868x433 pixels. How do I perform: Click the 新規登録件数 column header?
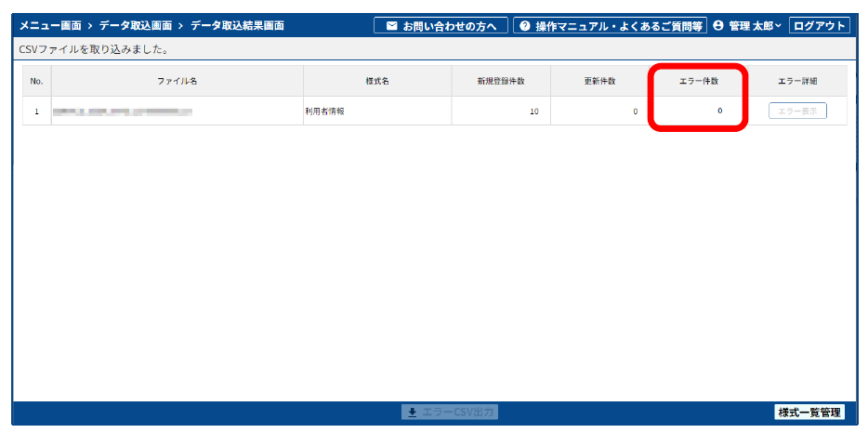coord(501,82)
